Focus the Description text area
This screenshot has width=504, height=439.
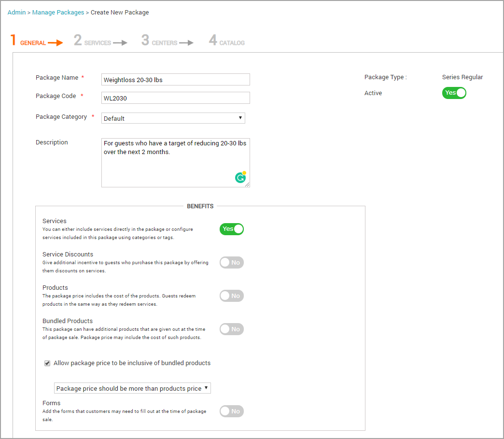click(176, 163)
